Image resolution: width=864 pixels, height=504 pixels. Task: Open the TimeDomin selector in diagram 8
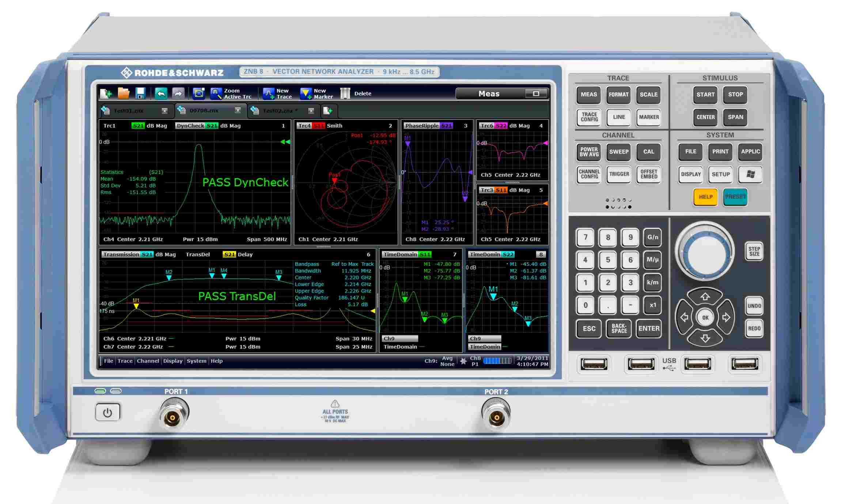pos(485,347)
